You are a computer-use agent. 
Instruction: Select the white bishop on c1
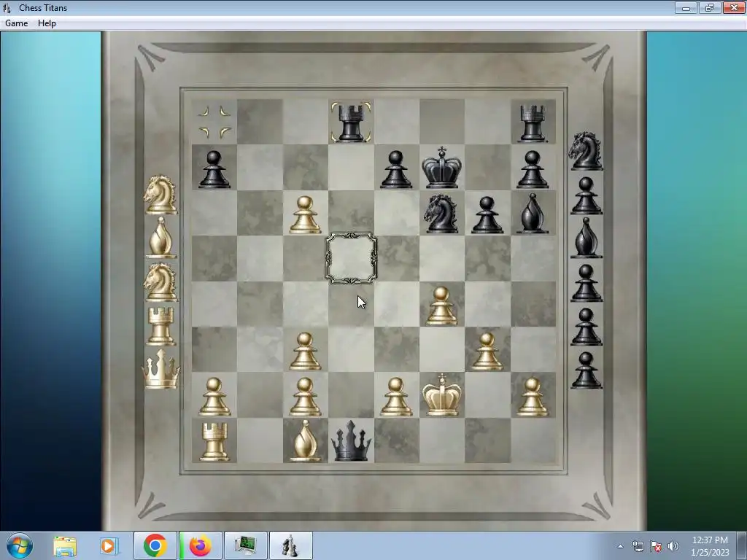point(305,440)
